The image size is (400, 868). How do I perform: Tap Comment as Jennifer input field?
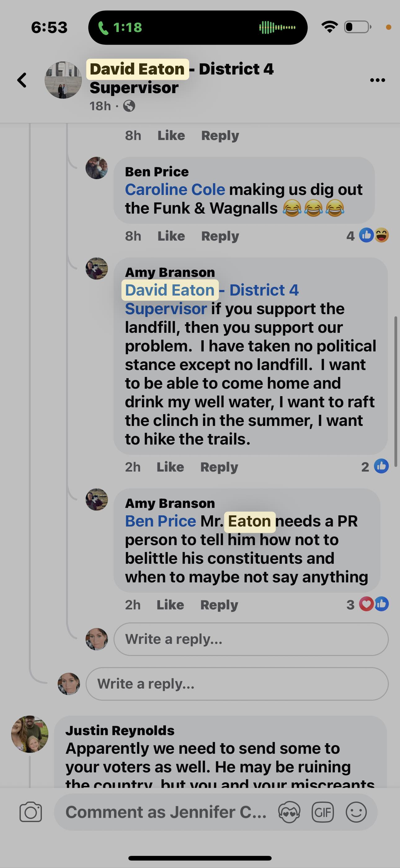tap(166, 812)
